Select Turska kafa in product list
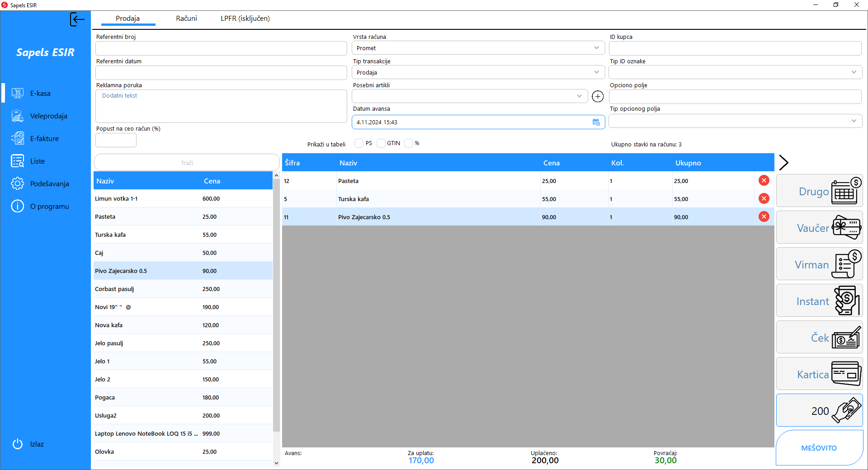This screenshot has width=868, height=470. pos(183,235)
